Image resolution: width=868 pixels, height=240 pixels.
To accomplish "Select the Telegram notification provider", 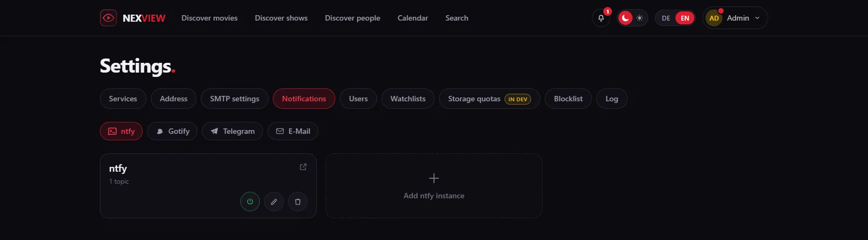I will coord(232,131).
